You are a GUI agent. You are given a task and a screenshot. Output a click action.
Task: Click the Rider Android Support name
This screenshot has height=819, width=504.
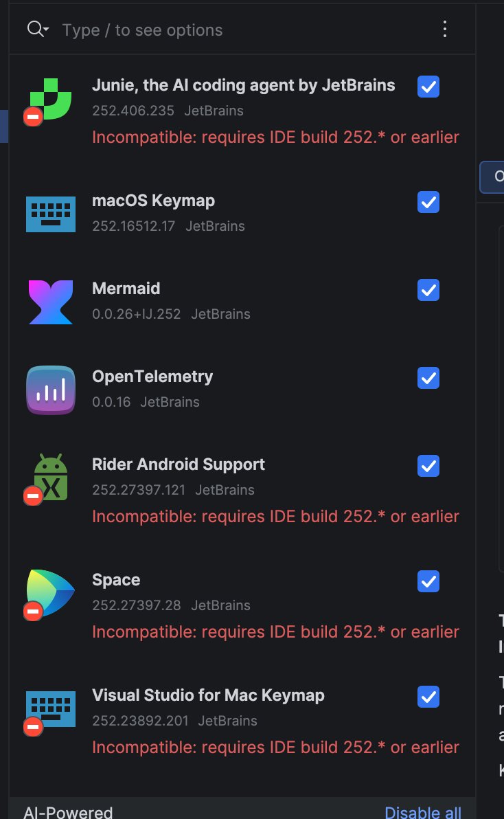coord(179,464)
